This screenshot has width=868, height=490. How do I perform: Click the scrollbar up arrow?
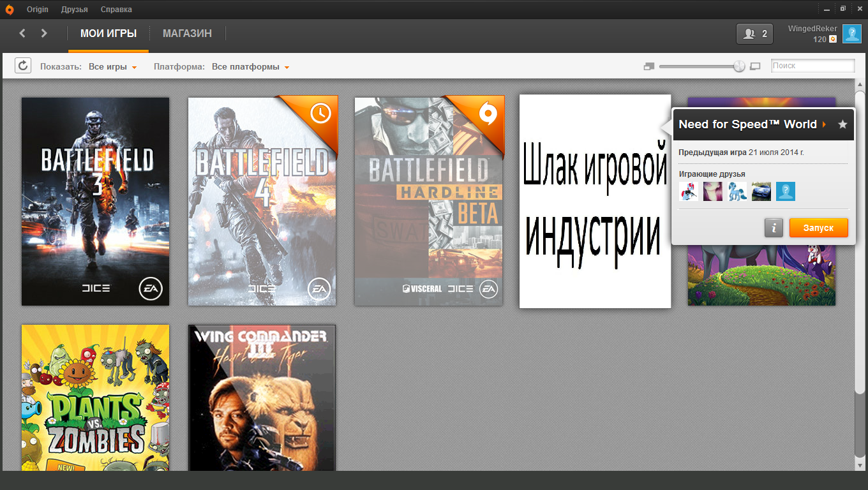click(860, 84)
